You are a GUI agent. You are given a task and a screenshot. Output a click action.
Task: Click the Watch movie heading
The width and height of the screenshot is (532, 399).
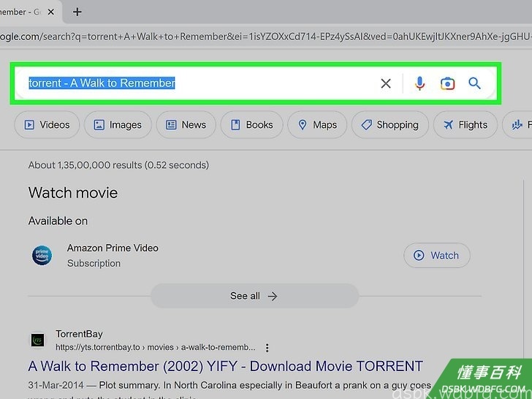tap(73, 193)
